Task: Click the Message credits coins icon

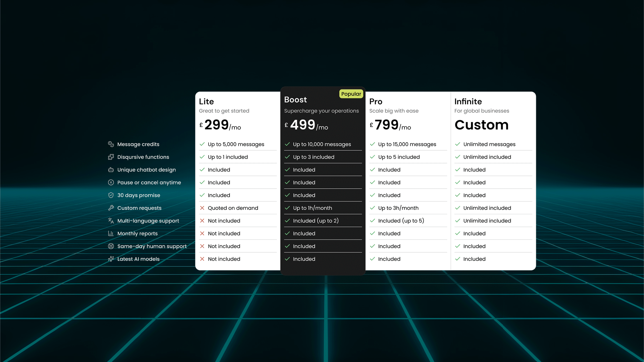Action: point(111,144)
